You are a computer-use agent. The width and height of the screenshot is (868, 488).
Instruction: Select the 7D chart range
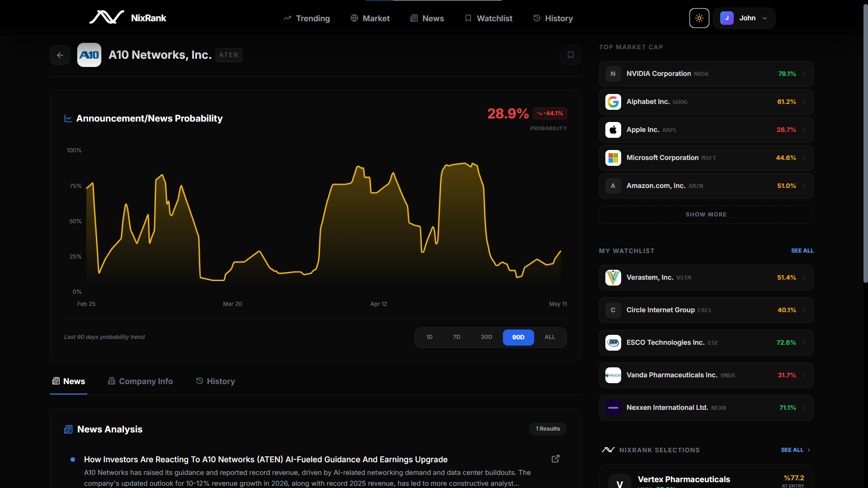click(457, 337)
